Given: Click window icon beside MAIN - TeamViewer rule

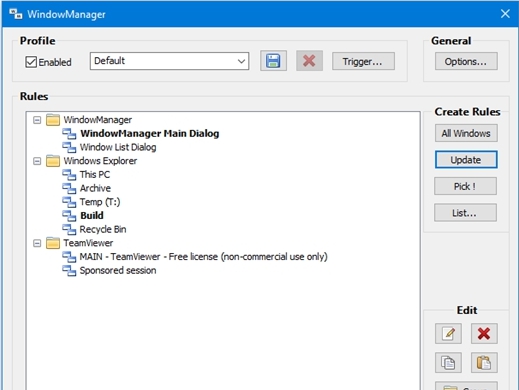Looking at the screenshot, I should (69, 257).
